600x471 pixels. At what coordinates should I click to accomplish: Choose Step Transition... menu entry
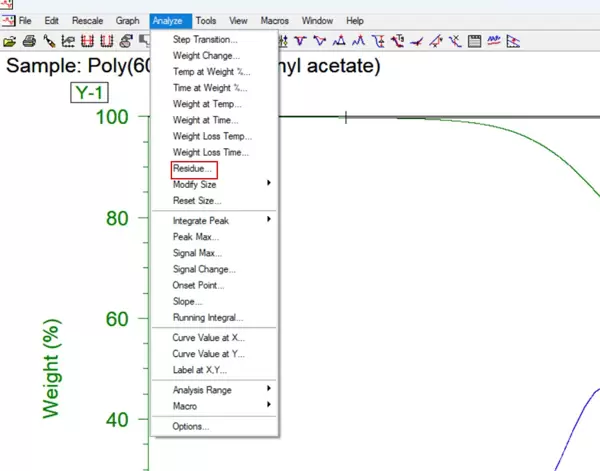pos(205,39)
